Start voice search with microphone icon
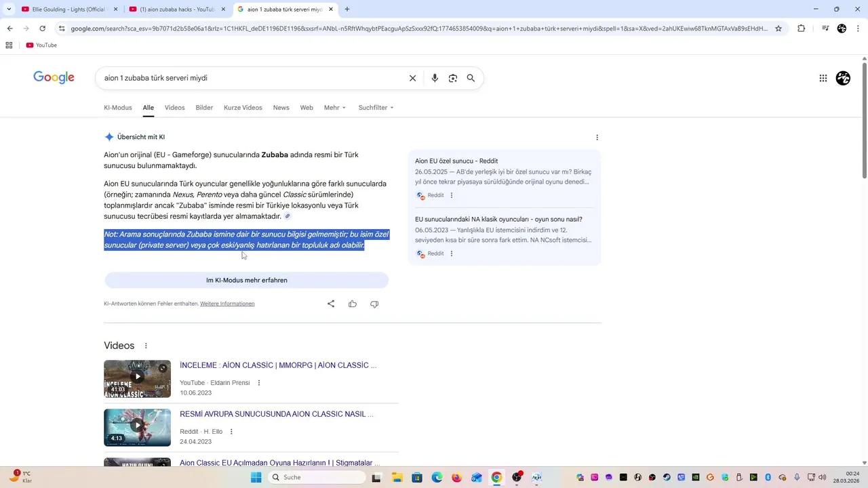 point(435,78)
